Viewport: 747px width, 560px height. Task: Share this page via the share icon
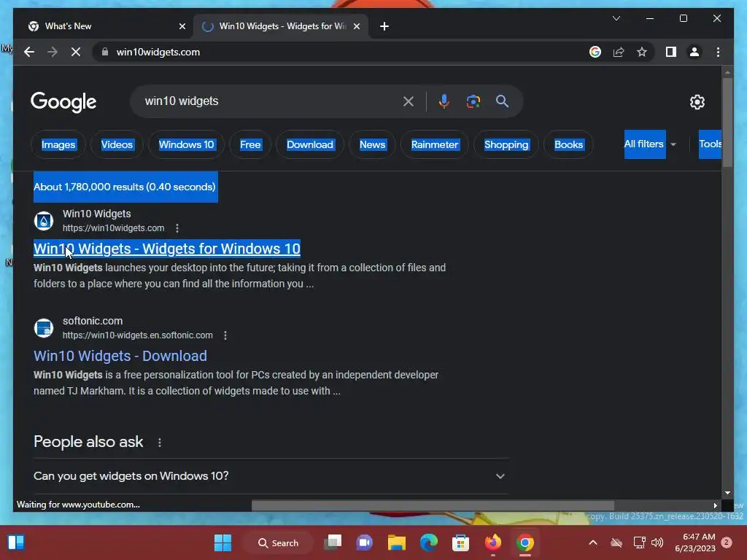pos(619,52)
